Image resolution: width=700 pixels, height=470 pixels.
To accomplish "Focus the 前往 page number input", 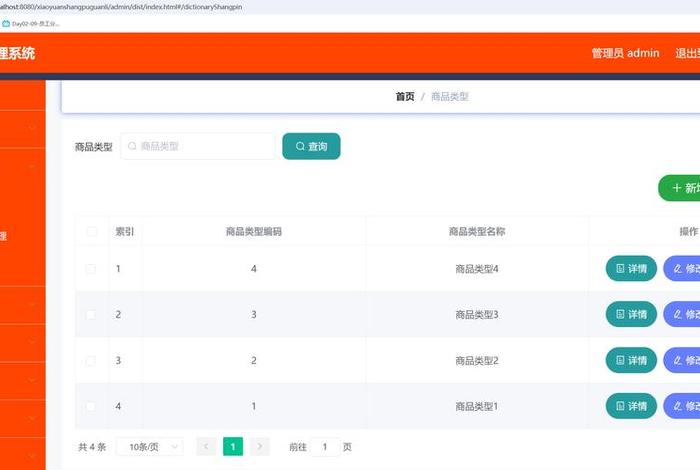I will pos(325,447).
